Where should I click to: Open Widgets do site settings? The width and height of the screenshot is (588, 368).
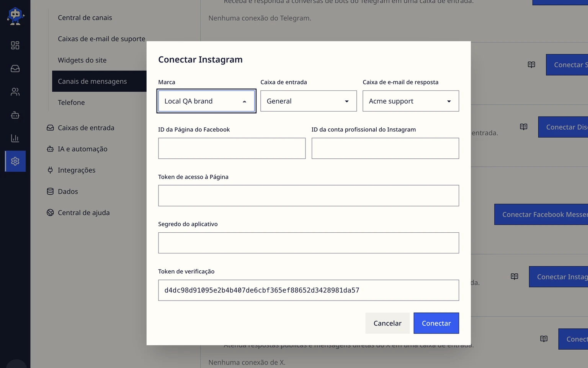tap(82, 60)
